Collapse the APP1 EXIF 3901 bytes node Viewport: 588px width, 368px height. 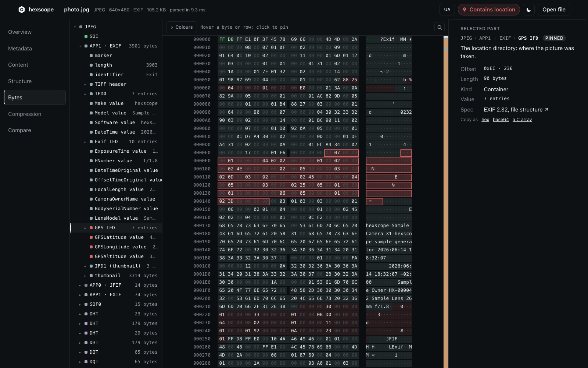point(80,46)
